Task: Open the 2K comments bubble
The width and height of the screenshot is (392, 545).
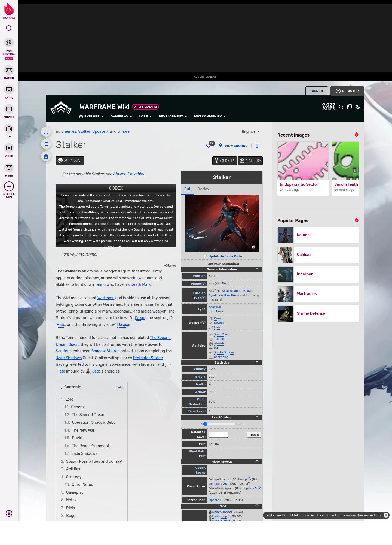Action: click(210, 145)
